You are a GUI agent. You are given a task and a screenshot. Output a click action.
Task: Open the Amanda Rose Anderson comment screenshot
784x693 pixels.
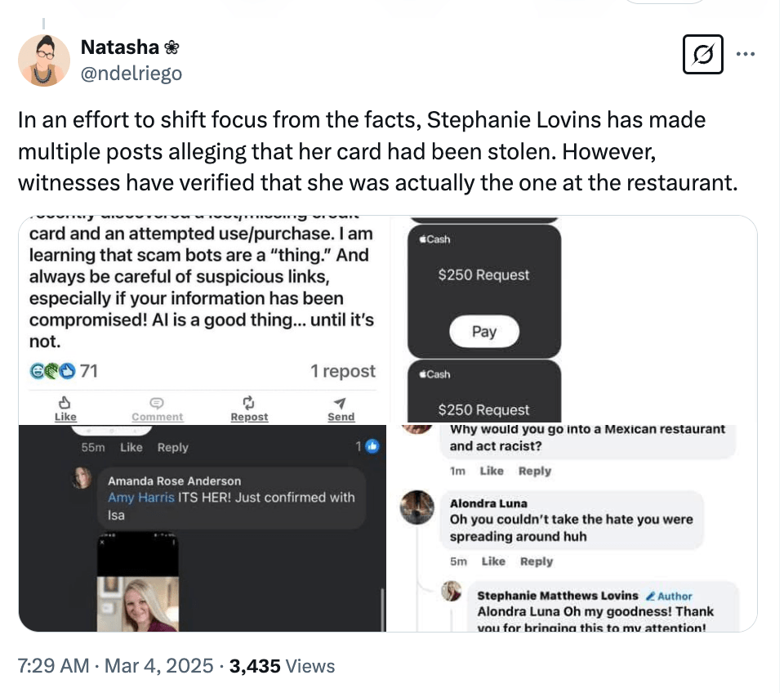[203, 529]
